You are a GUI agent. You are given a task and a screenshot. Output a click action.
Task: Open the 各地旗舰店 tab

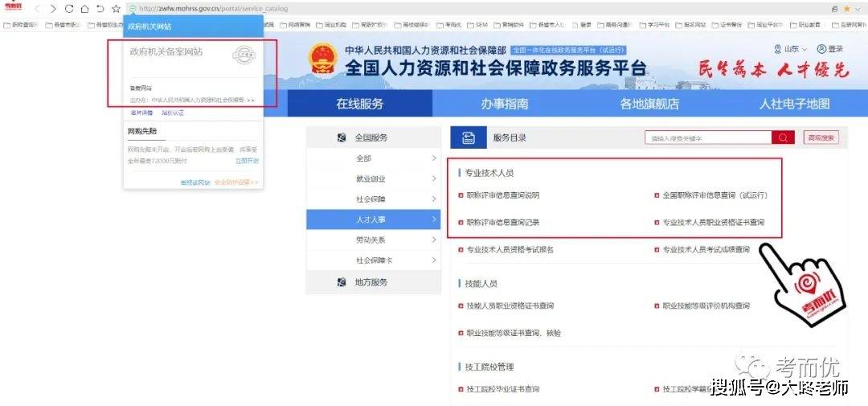pos(649,104)
